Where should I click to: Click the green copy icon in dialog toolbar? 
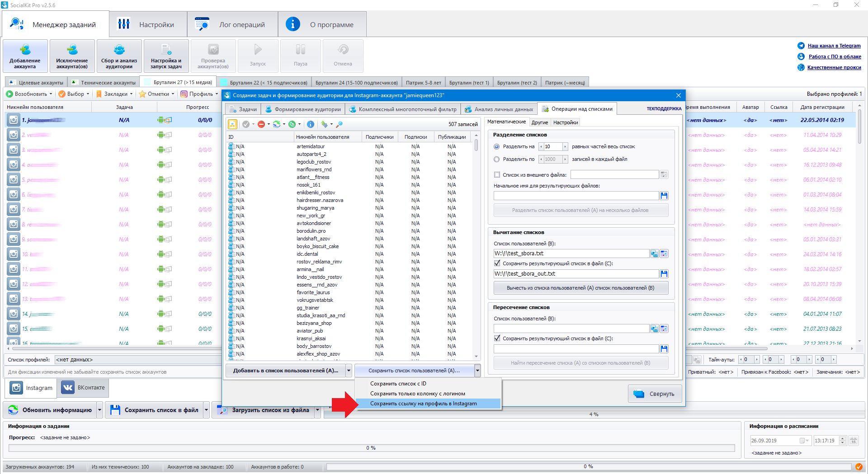292,124
